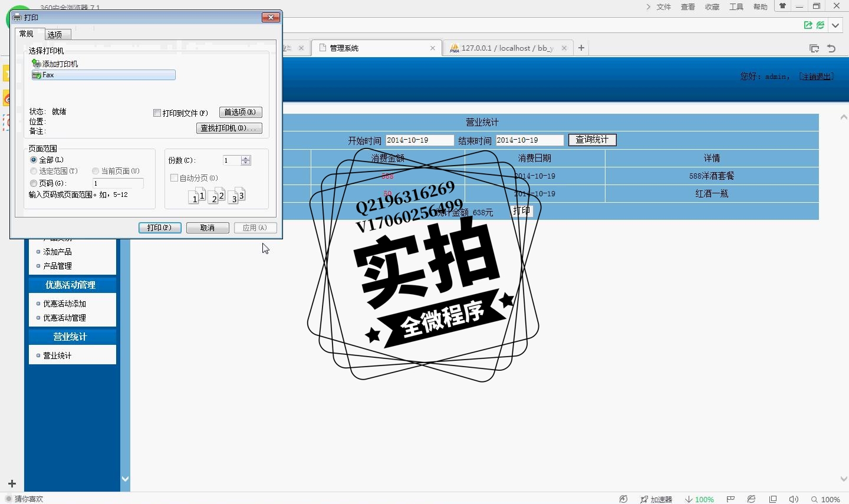Click the page number input field
The image size is (849, 504).
[x=118, y=183]
